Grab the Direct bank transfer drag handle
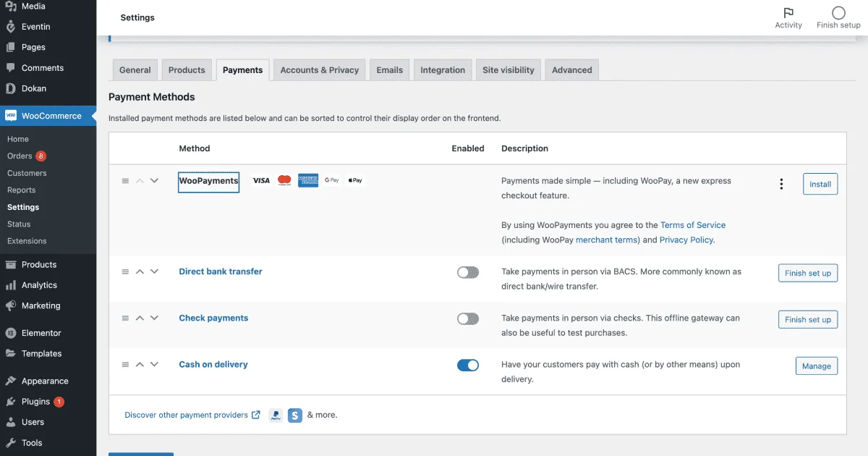868x456 pixels. click(x=125, y=272)
